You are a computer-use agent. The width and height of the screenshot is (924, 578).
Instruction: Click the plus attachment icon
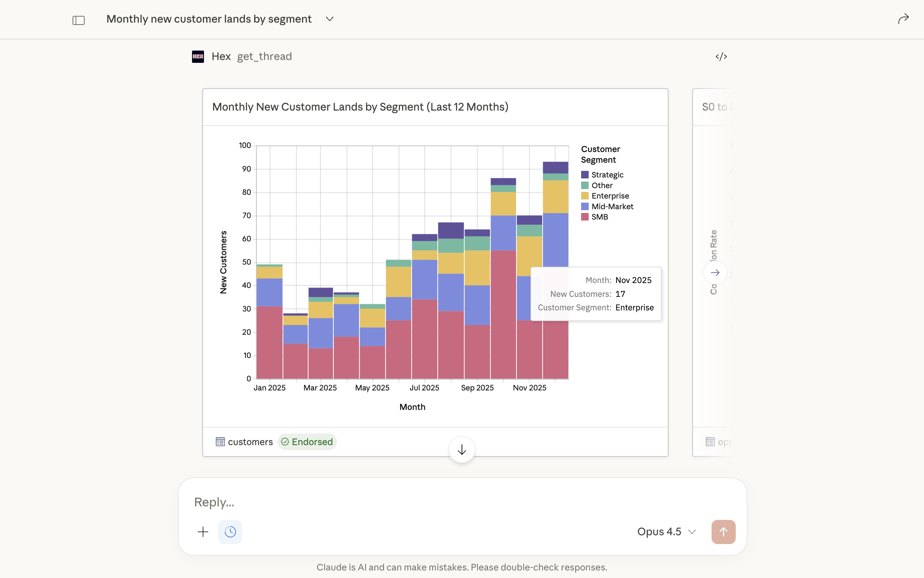point(203,532)
